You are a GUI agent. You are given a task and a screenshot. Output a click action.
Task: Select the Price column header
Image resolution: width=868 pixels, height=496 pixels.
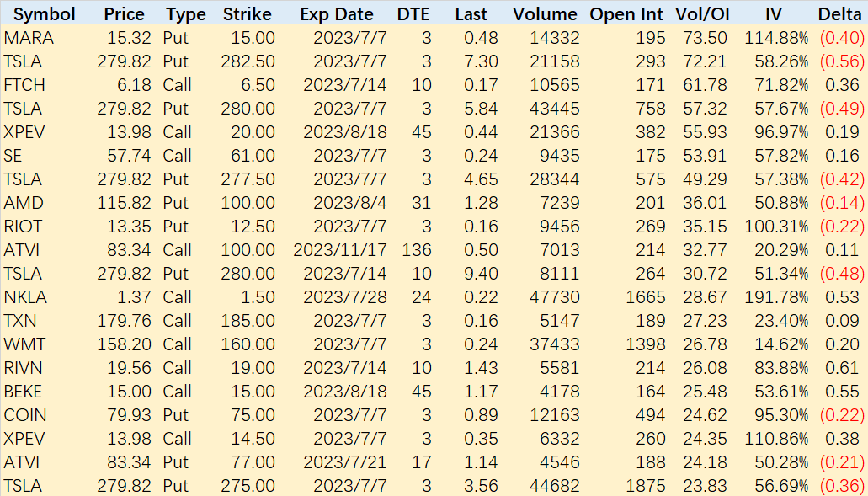[x=124, y=13]
